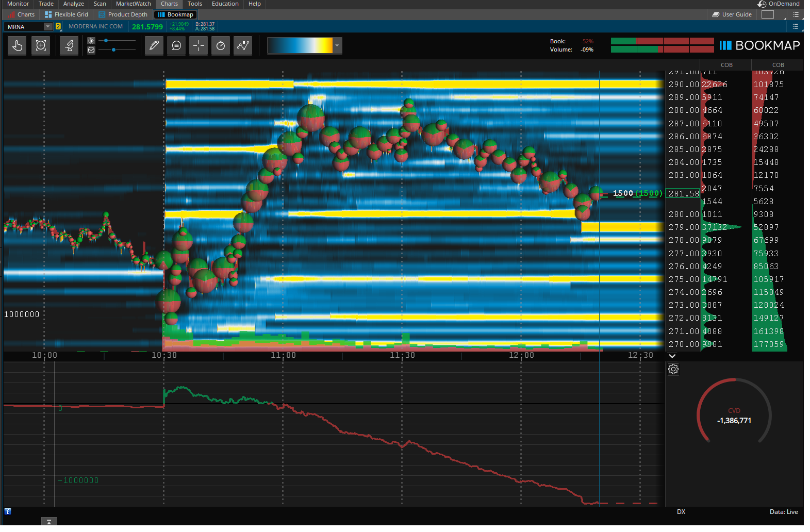The image size is (810, 532).
Task: Open the comment notes tool
Action: 176,46
